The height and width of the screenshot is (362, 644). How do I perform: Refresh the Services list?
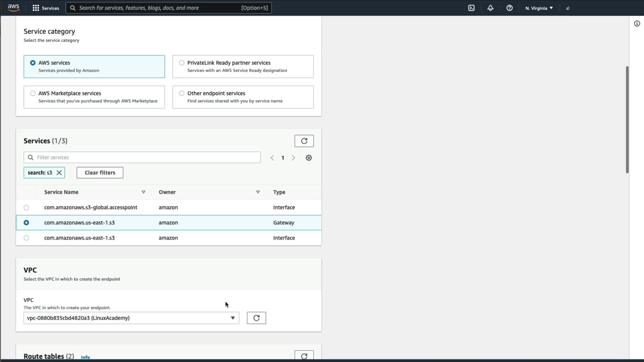click(304, 141)
